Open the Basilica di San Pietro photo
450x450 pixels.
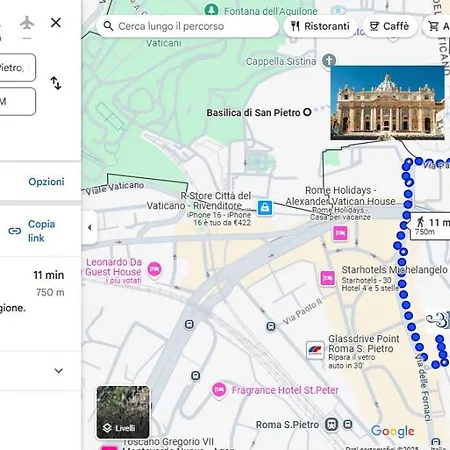click(x=387, y=103)
